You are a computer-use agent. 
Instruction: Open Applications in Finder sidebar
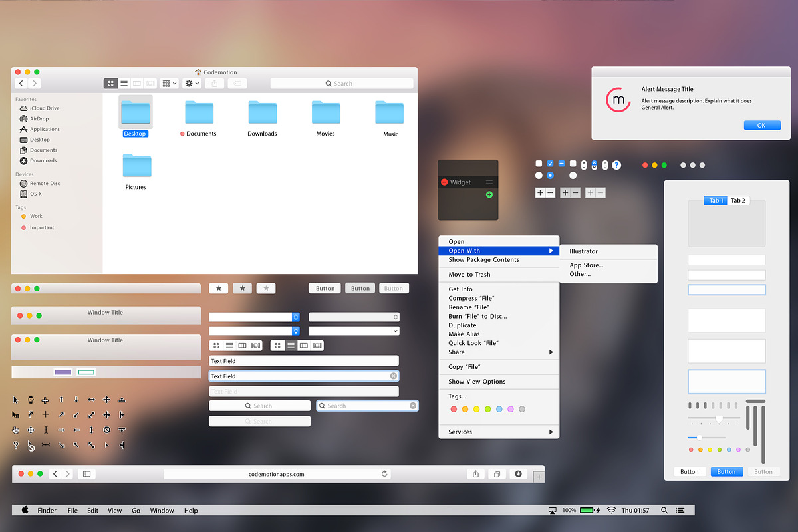pyautogui.click(x=40, y=129)
